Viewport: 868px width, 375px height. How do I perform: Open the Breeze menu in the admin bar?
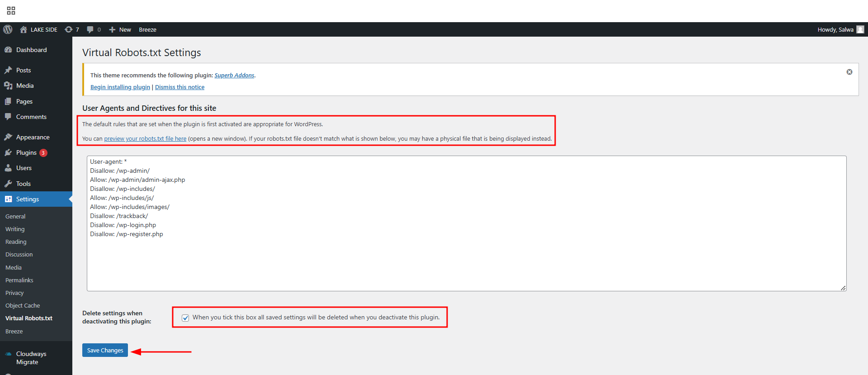point(148,29)
